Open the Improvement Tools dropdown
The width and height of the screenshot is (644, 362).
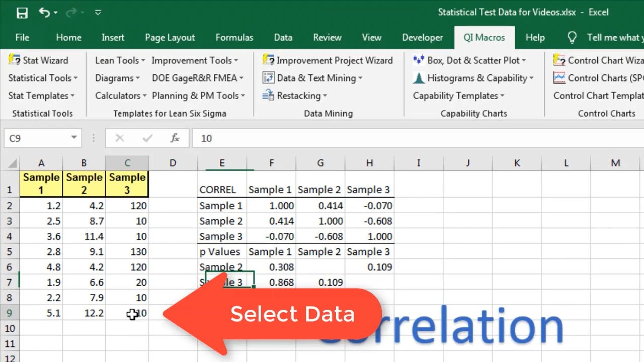click(195, 60)
